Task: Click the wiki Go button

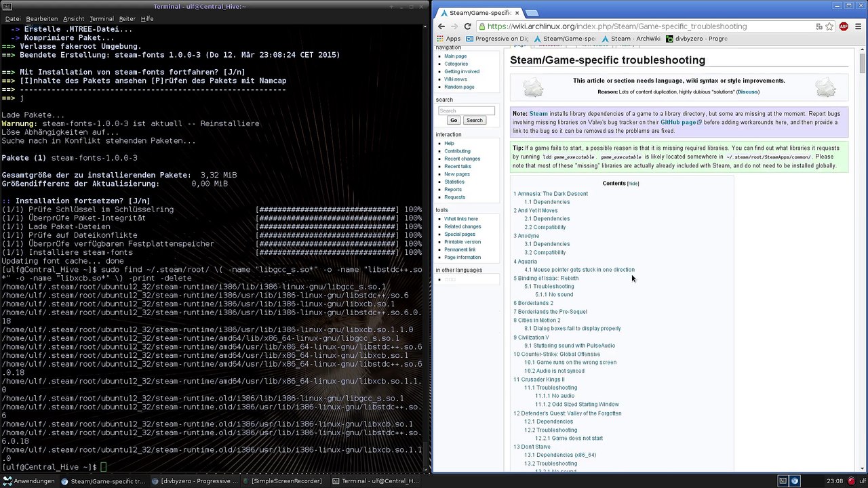Action: 454,120
